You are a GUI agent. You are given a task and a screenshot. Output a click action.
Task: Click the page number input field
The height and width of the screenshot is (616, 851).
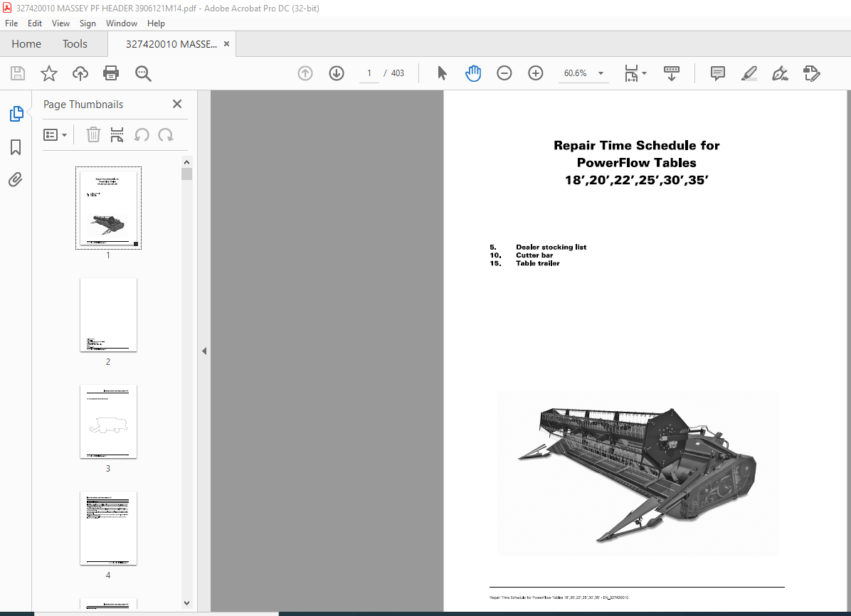(x=369, y=73)
